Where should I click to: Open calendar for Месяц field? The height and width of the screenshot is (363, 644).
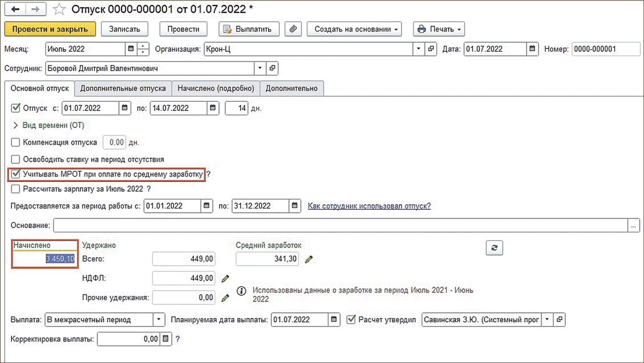click(x=131, y=49)
